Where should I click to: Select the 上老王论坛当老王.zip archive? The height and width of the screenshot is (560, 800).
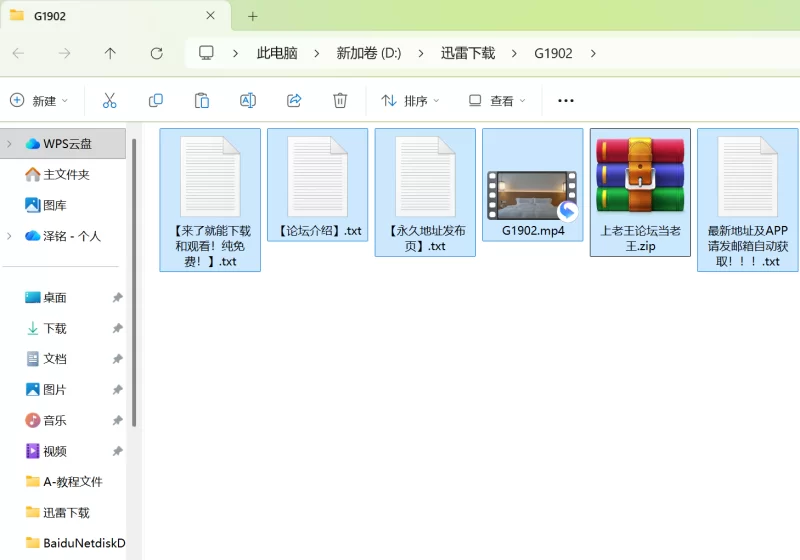point(640,192)
